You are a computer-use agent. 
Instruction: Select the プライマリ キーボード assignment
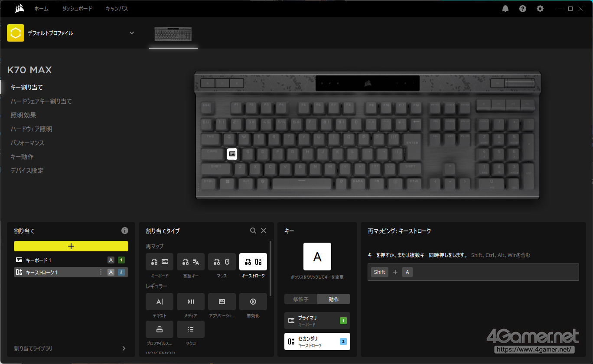[317, 321]
